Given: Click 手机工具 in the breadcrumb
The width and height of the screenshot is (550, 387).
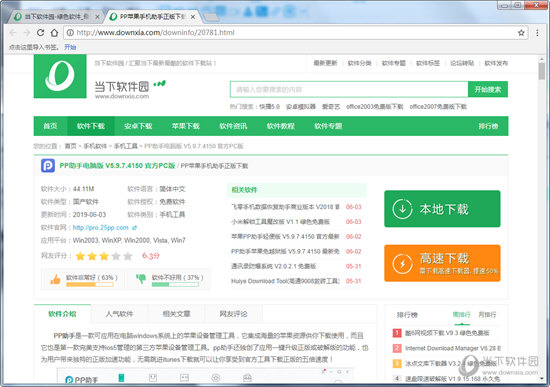Looking at the screenshot, I should tap(126, 146).
